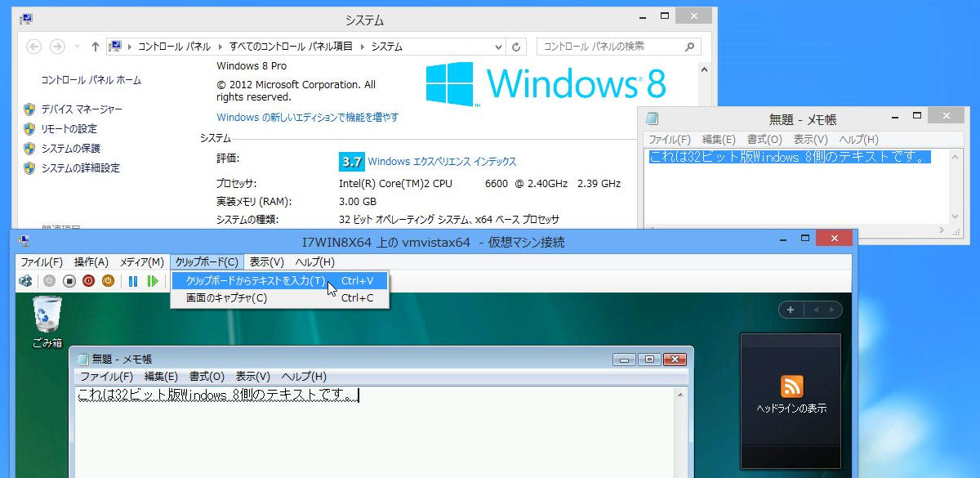This screenshot has height=478, width=980.
Task: Reset the VM using the green play icon
Action: 153,281
